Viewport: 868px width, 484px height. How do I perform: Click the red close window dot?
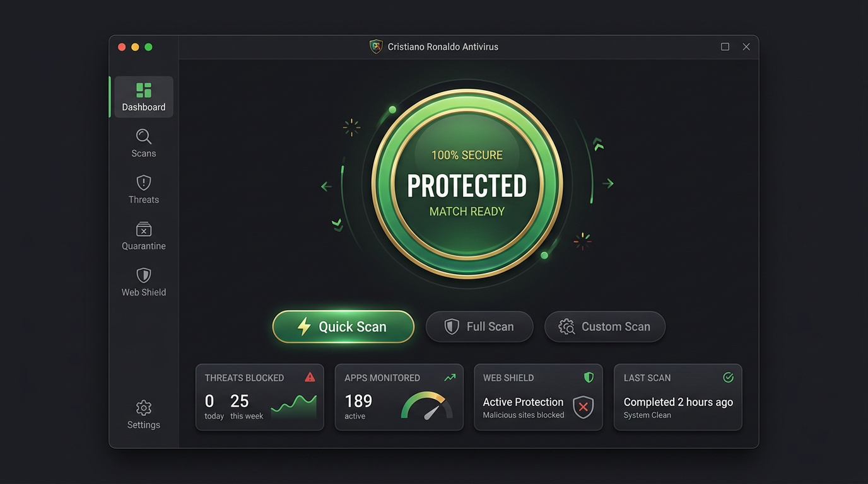[122, 47]
